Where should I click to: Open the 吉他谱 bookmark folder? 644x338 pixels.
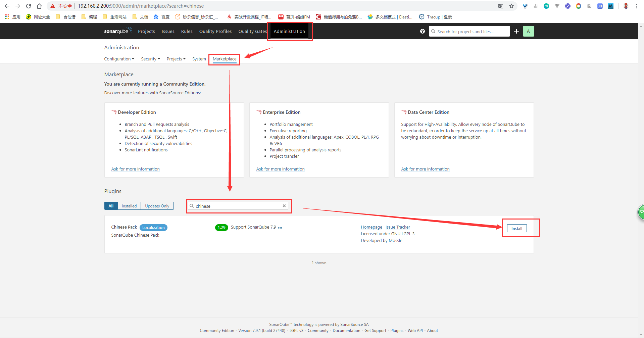click(x=65, y=17)
